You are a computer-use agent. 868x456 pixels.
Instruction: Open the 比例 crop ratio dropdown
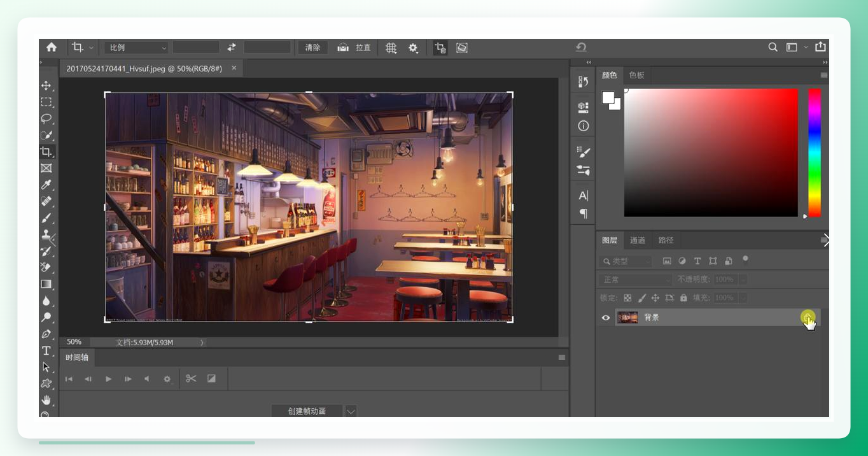pos(136,48)
